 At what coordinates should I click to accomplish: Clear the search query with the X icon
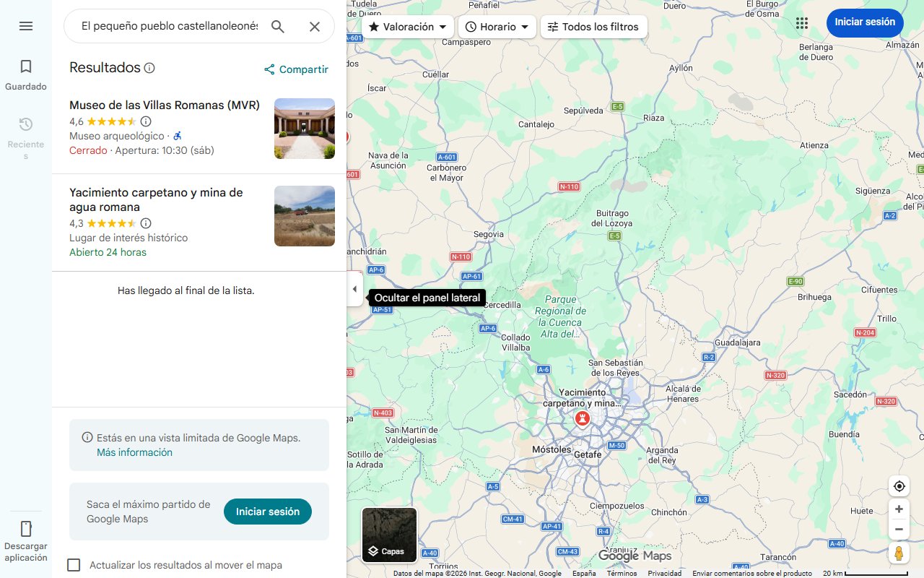(x=315, y=26)
